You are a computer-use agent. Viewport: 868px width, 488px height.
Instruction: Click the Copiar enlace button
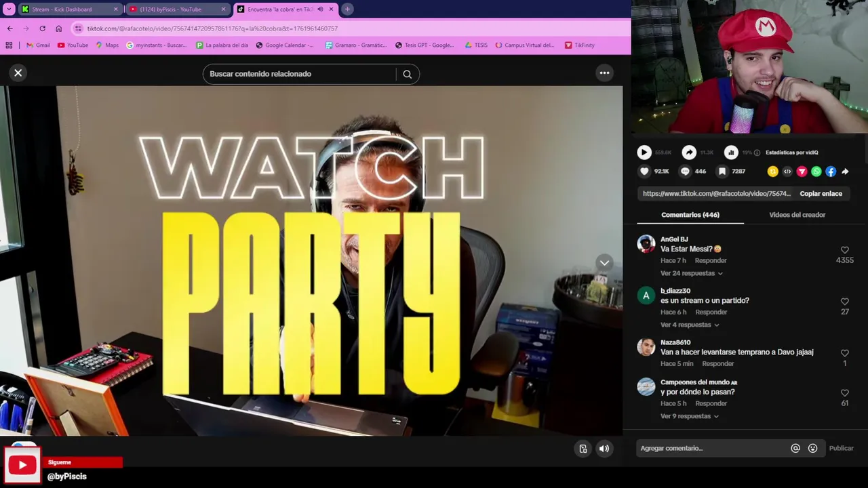(821, 194)
